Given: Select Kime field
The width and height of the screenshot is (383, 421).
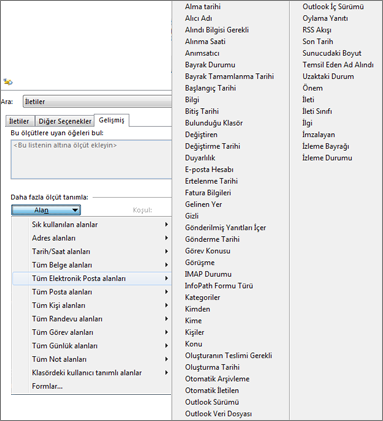Looking at the screenshot, I should [193, 321].
